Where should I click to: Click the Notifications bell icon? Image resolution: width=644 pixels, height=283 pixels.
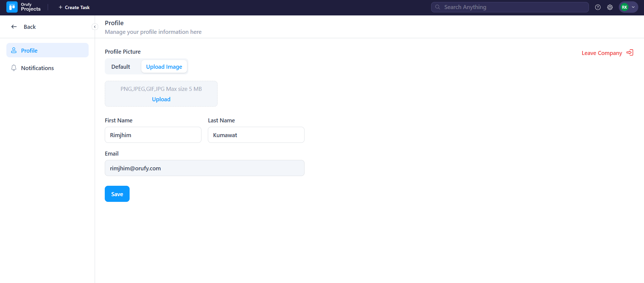pyautogui.click(x=14, y=68)
